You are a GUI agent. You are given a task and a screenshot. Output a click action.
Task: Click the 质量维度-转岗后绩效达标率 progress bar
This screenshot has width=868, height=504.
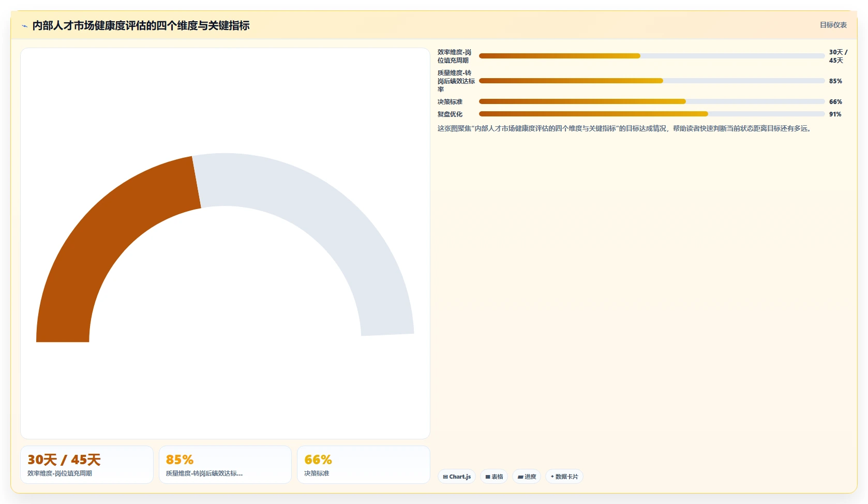pos(652,81)
